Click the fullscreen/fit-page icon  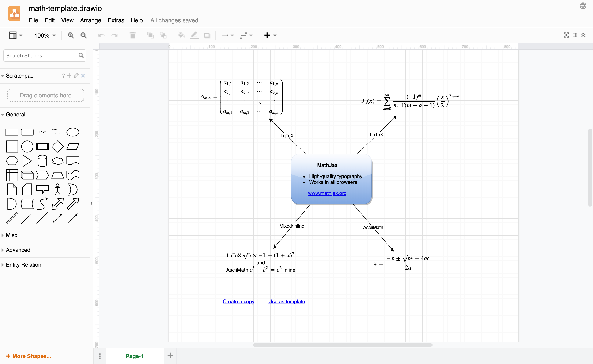[566, 35]
